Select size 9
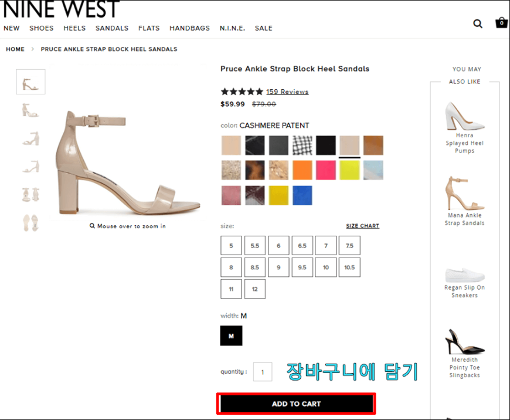Screen dimensions: 510x420 click(x=278, y=267)
